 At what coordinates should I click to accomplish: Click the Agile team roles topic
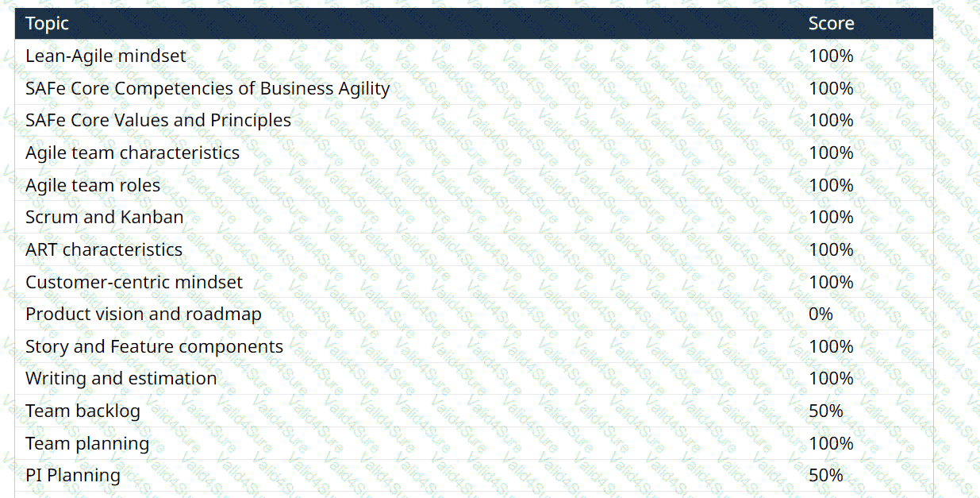[x=93, y=185]
